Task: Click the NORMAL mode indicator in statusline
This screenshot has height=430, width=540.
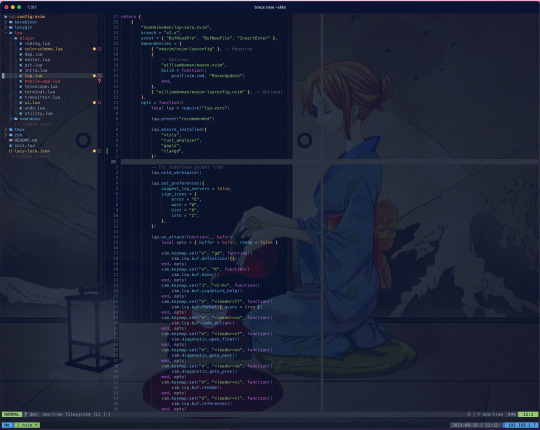Action: (12, 414)
